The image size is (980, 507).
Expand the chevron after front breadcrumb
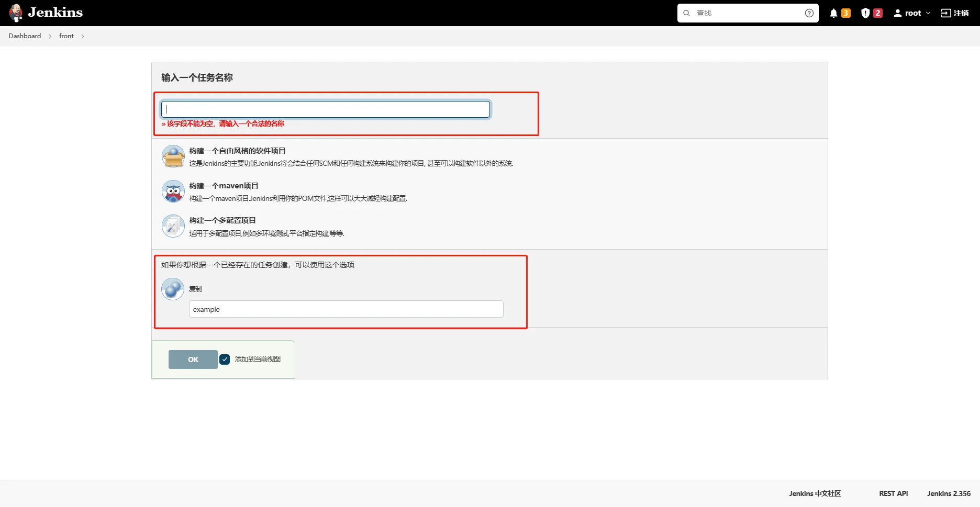[83, 36]
